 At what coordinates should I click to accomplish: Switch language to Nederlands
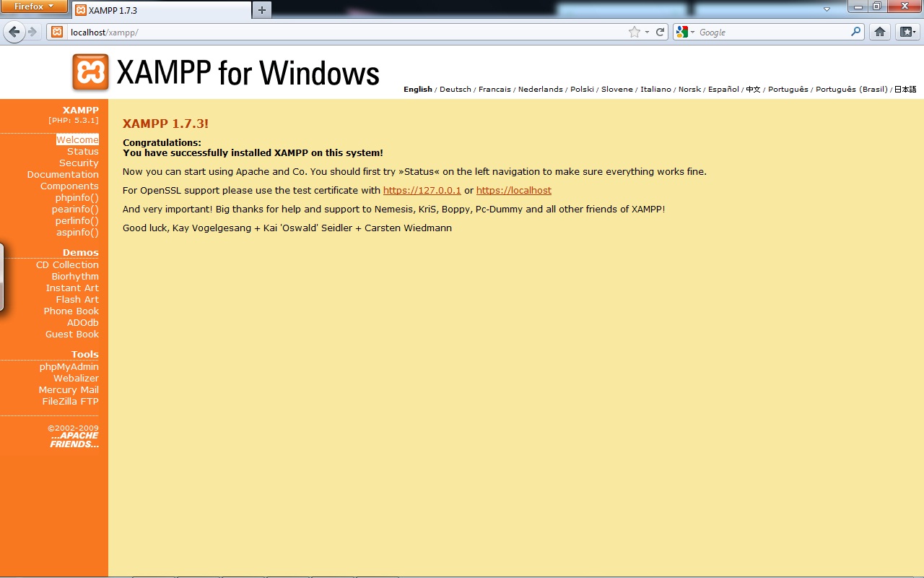541,90
